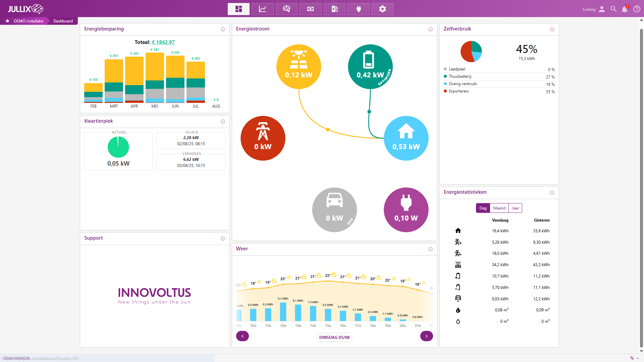
Task: Show previous day in weather widget
Action: (x=242, y=336)
